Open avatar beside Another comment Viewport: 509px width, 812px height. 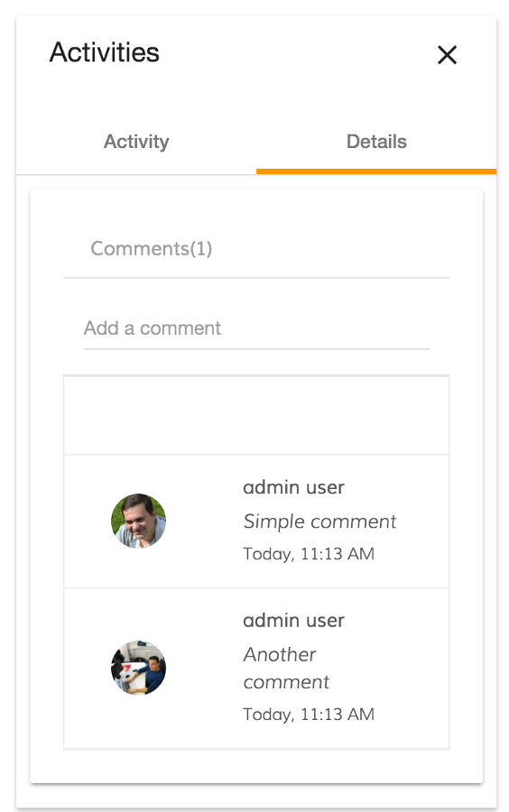coord(138,668)
